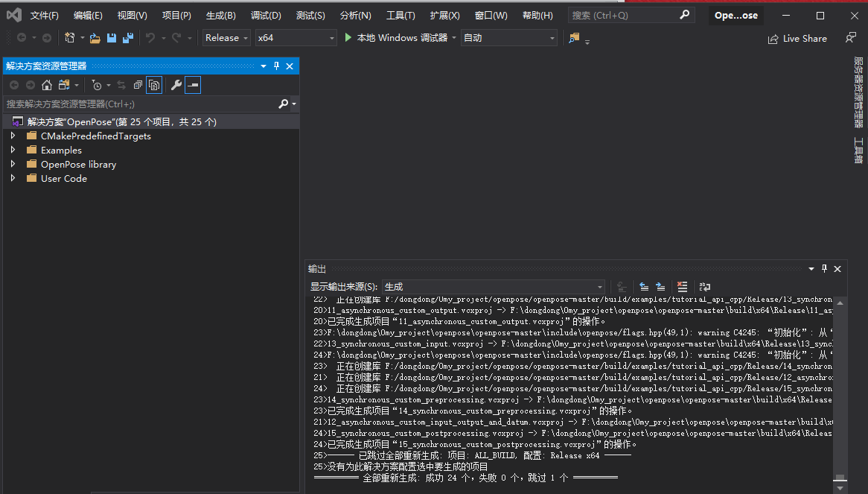Open the 生成(B) menu

221,15
